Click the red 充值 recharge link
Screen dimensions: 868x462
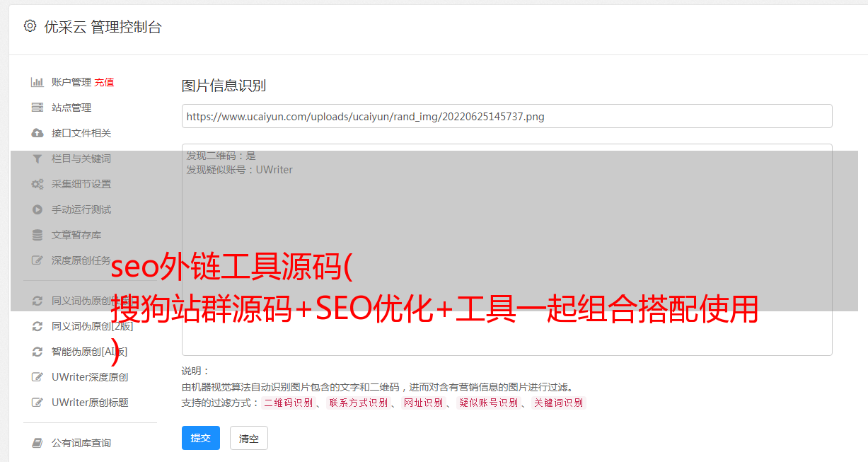click(x=104, y=82)
